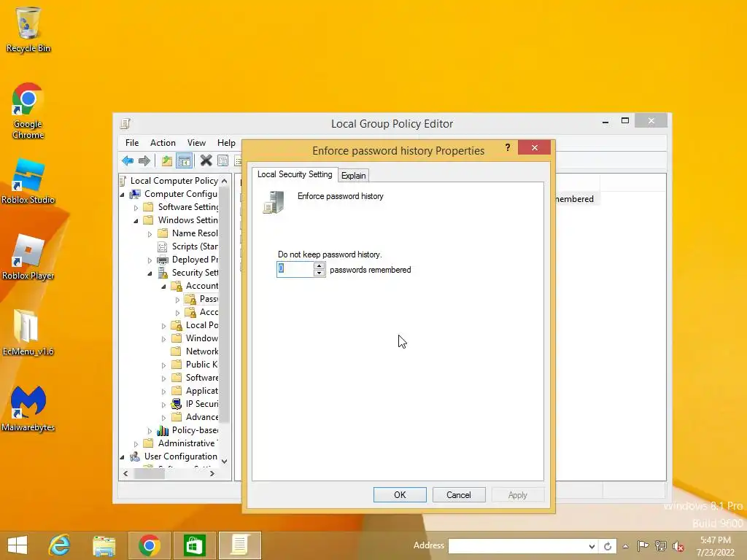Select the Local Security Setting tab
The height and width of the screenshot is (560, 747).
tap(295, 174)
